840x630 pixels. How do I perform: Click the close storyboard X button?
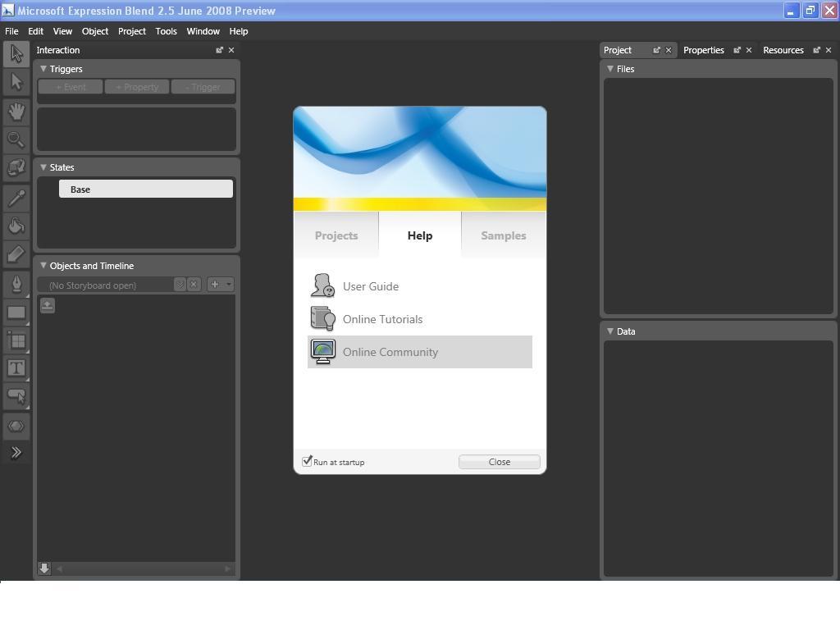(x=194, y=285)
